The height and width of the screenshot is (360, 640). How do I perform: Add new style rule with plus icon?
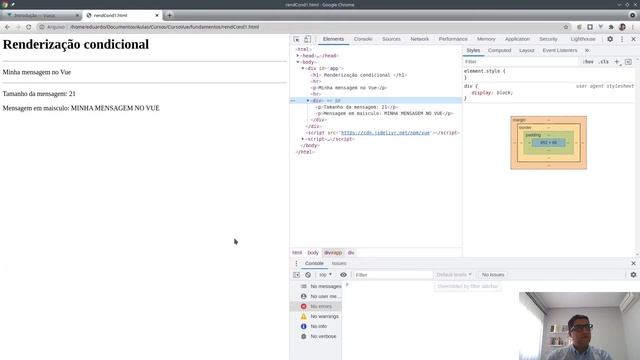617,62
